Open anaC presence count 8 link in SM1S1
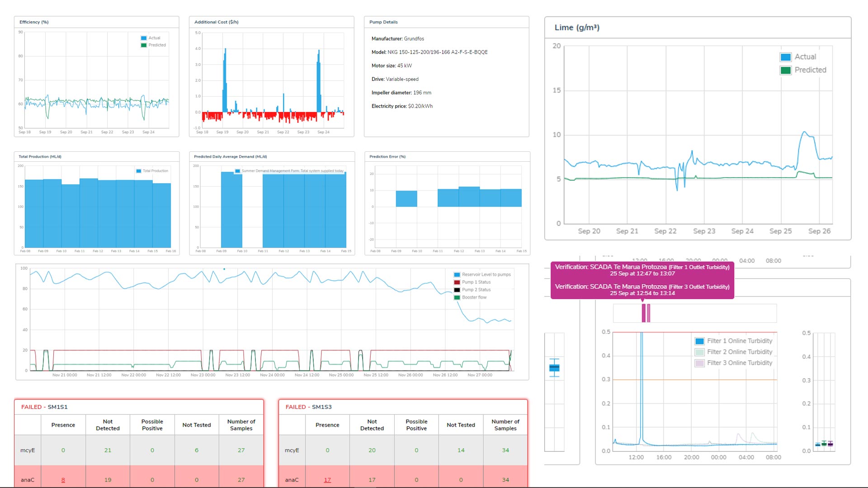The height and width of the screenshot is (488, 868). tap(63, 480)
